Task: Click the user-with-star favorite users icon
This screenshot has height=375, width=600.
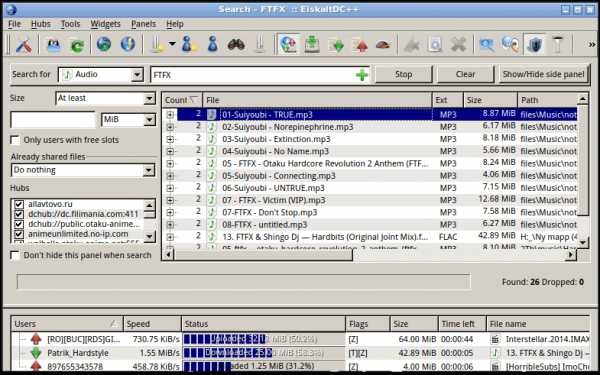Action: (x=189, y=44)
